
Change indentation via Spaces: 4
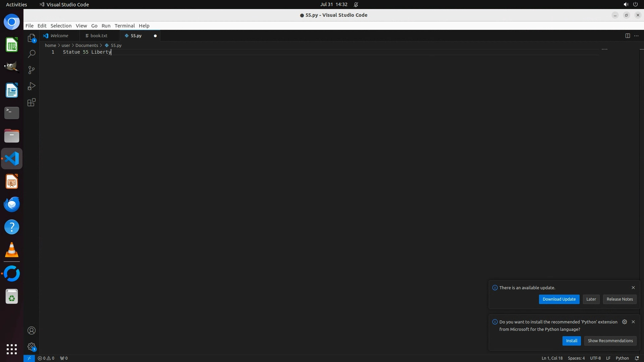pyautogui.click(x=576, y=358)
